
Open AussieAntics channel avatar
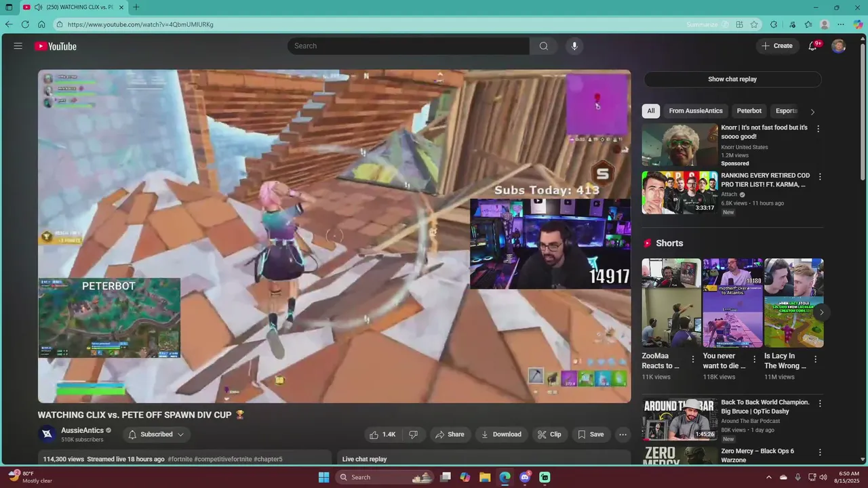47,434
